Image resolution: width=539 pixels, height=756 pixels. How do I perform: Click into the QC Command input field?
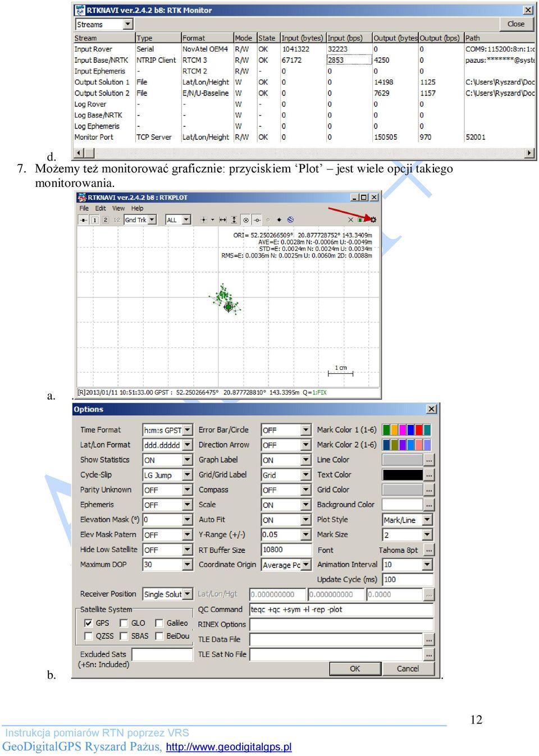341,610
